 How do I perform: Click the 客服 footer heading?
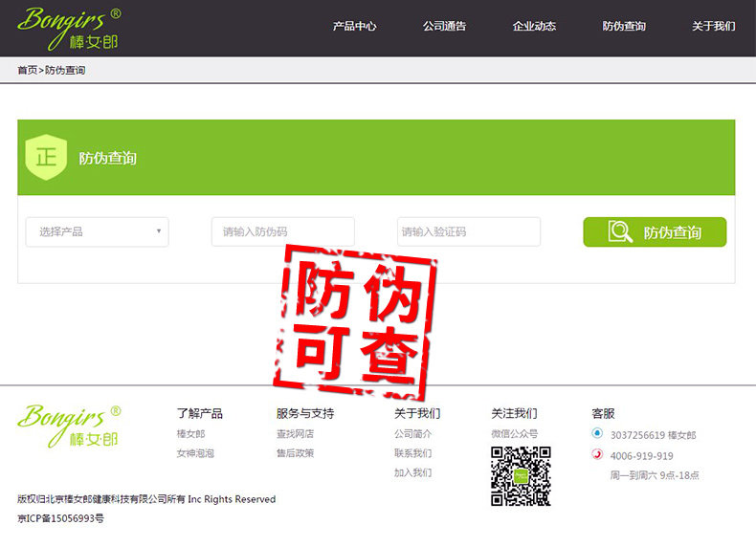(x=603, y=413)
